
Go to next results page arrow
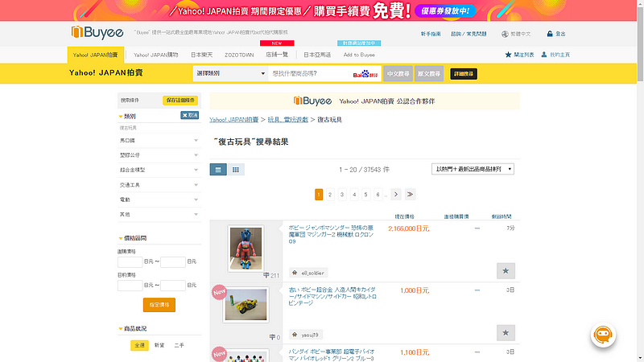(x=396, y=194)
